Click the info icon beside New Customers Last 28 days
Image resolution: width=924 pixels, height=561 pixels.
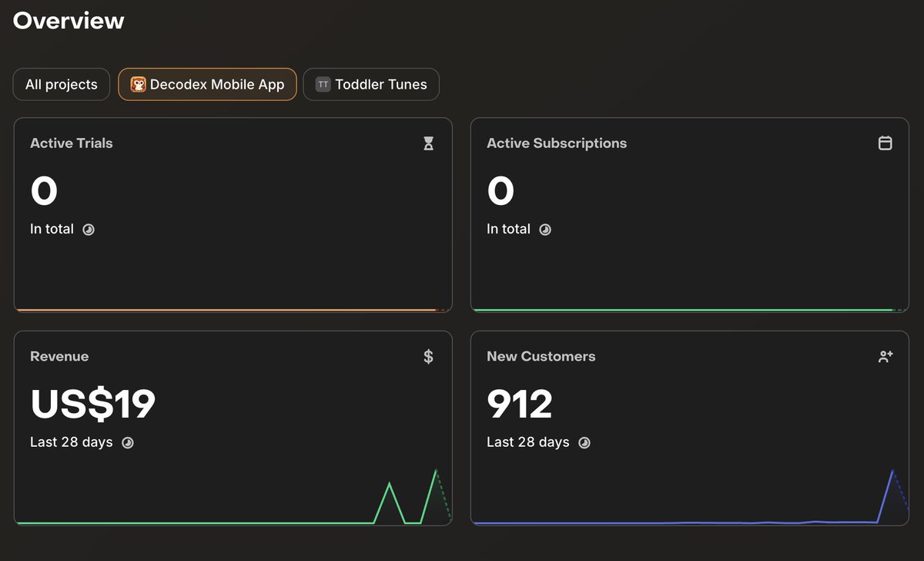tap(584, 443)
